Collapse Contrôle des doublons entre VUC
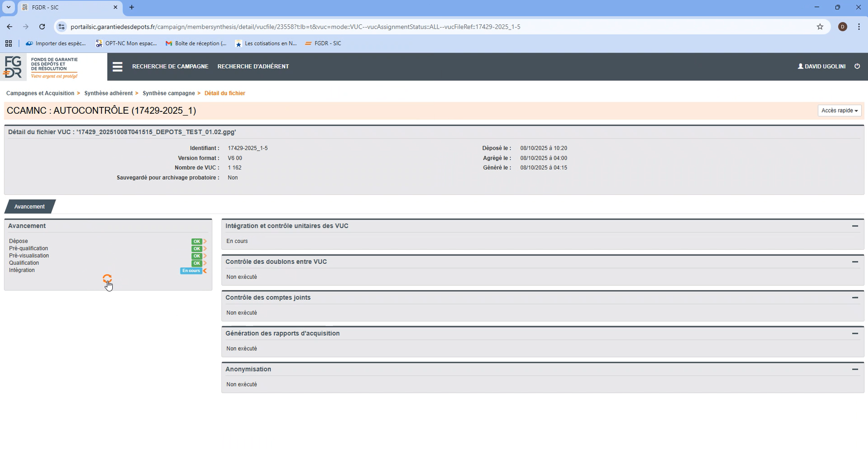The image size is (868, 449). 855,262
